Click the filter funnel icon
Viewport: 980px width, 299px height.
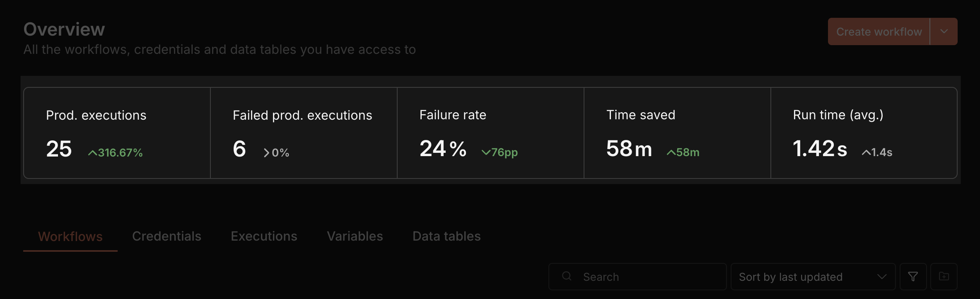(913, 277)
